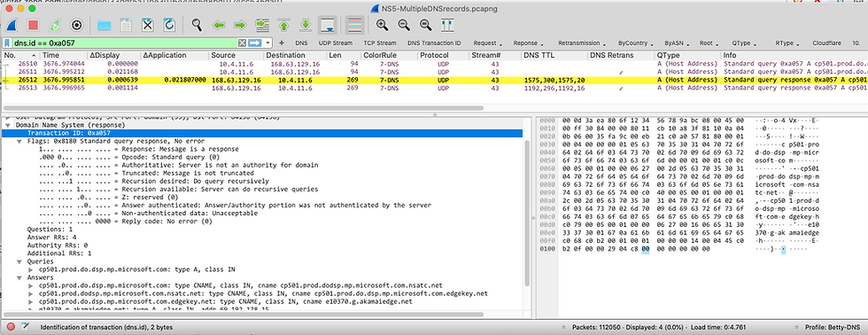This screenshot has height=335, width=868.
Task: Apply DNS Transaction ID filter button
Action: click(435, 43)
